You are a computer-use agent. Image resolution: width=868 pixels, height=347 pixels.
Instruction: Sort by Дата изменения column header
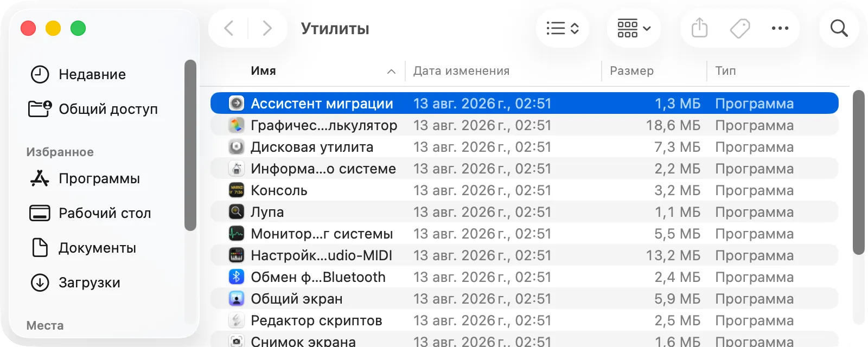(x=462, y=71)
